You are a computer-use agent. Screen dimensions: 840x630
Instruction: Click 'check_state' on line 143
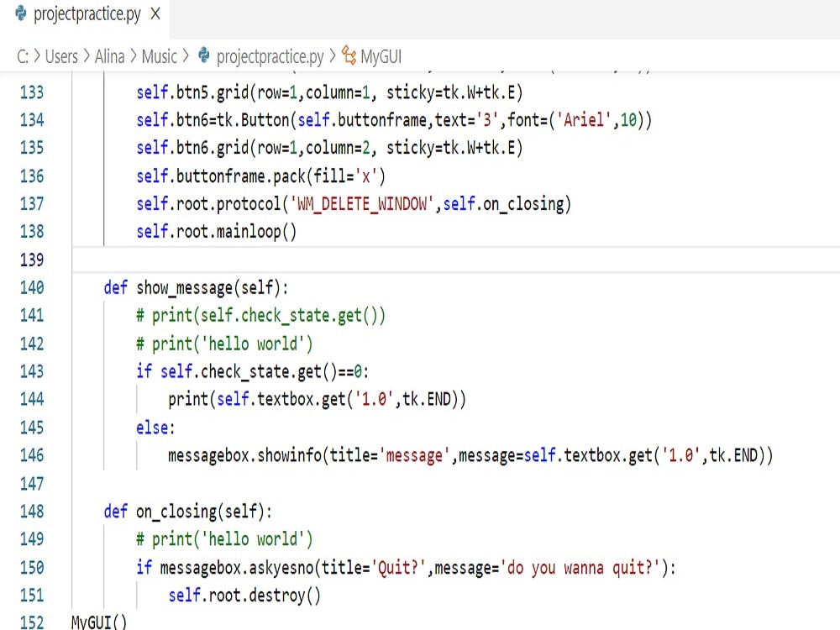(x=244, y=371)
